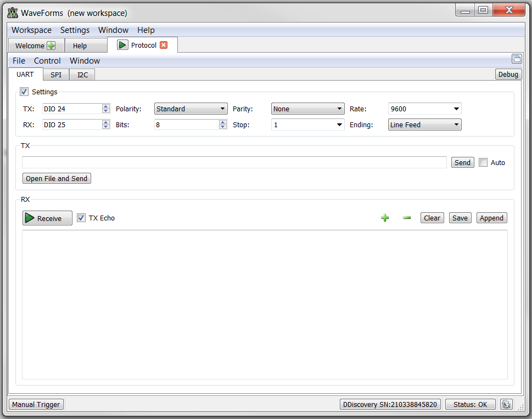Click the green plus icon on Welcome tab
This screenshot has height=419, width=532.
pos(51,46)
